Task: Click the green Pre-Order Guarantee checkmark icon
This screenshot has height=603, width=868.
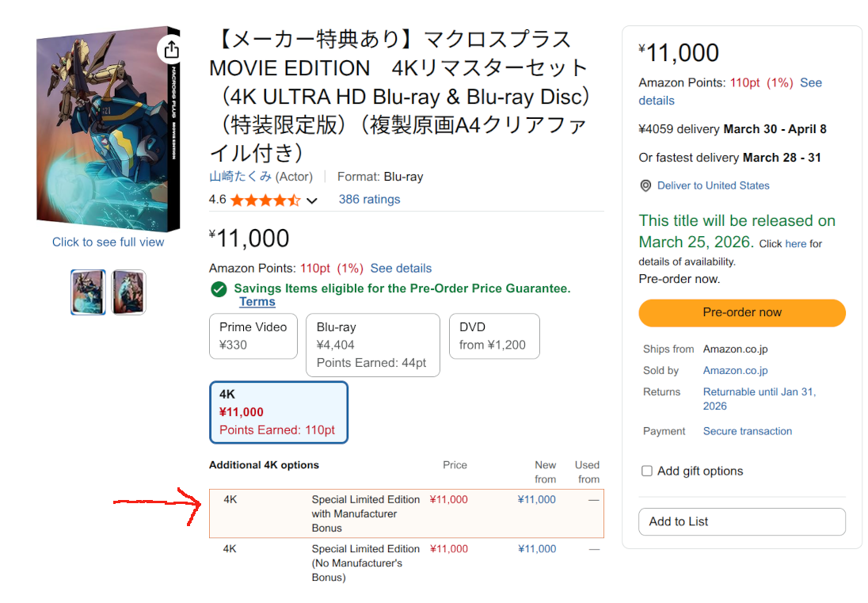Action: tap(219, 289)
